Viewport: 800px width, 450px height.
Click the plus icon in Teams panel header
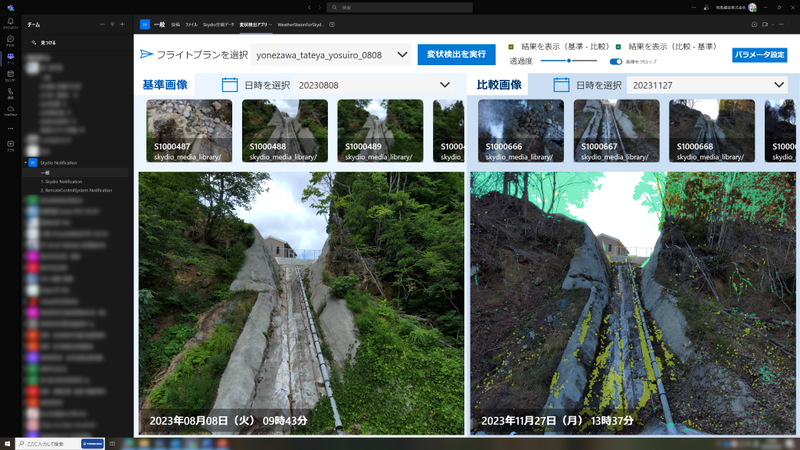(x=122, y=24)
